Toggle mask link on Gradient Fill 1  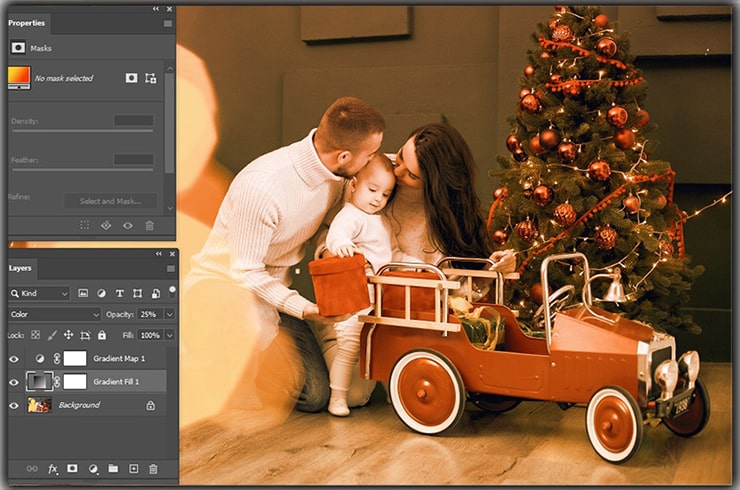coord(57,381)
